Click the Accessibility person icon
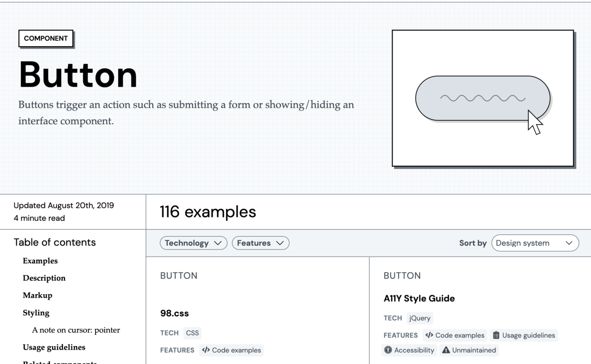591x364 pixels. (388, 350)
